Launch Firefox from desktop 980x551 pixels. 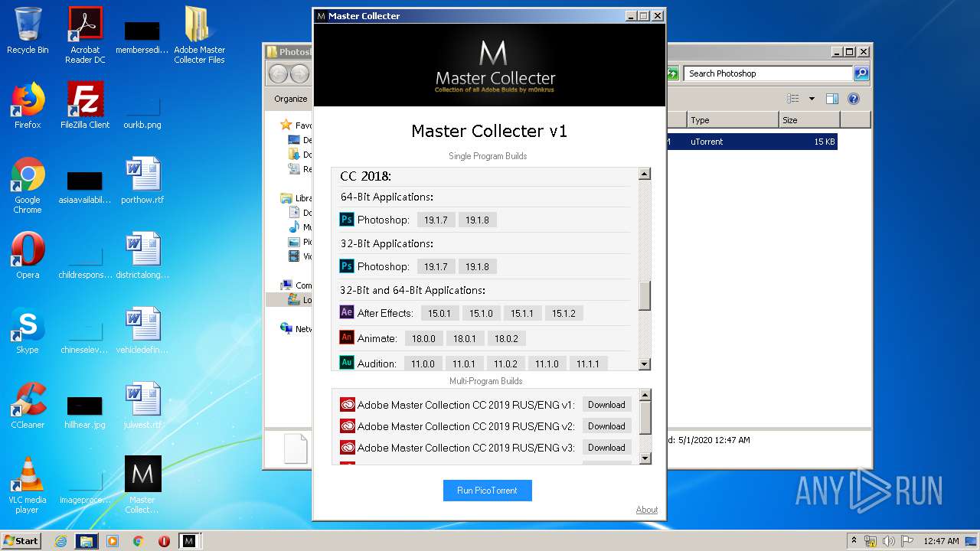coord(28,106)
